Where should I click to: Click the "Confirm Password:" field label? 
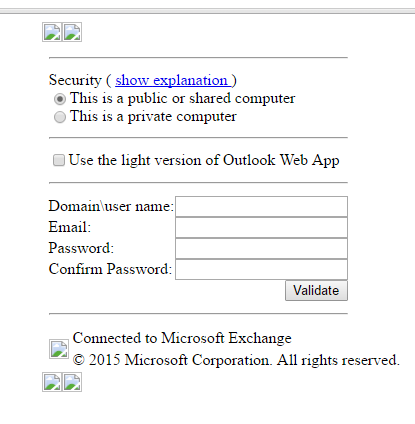tap(110, 269)
